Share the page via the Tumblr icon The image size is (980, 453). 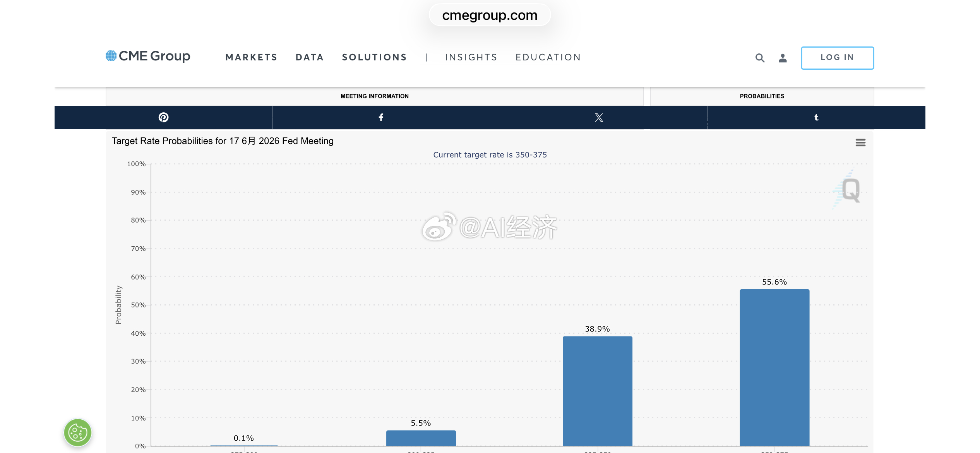(x=816, y=117)
